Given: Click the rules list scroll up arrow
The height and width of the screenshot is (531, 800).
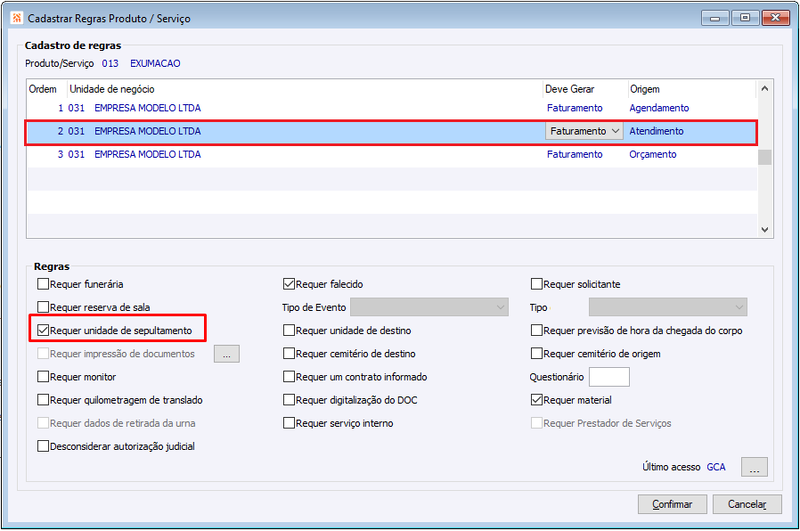Looking at the screenshot, I should click(764, 89).
